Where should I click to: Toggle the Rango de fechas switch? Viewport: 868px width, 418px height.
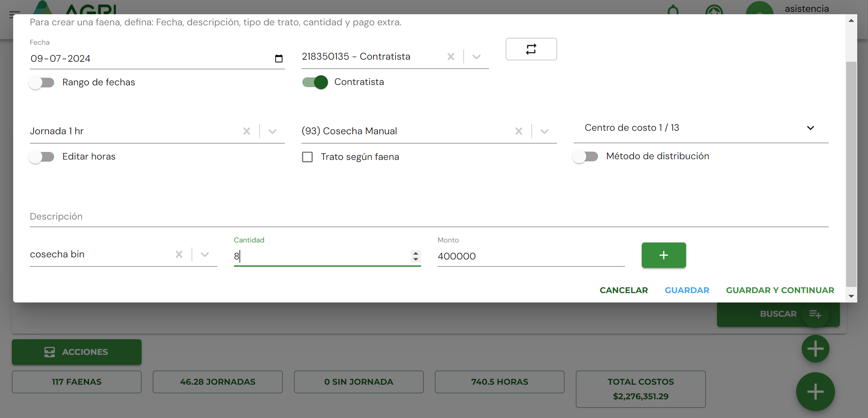click(42, 83)
